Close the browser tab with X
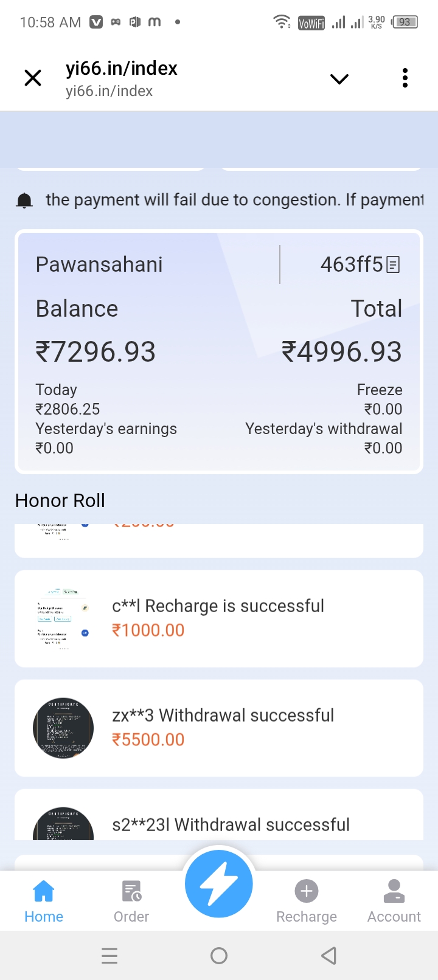 pyautogui.click(x=33, y=78)
